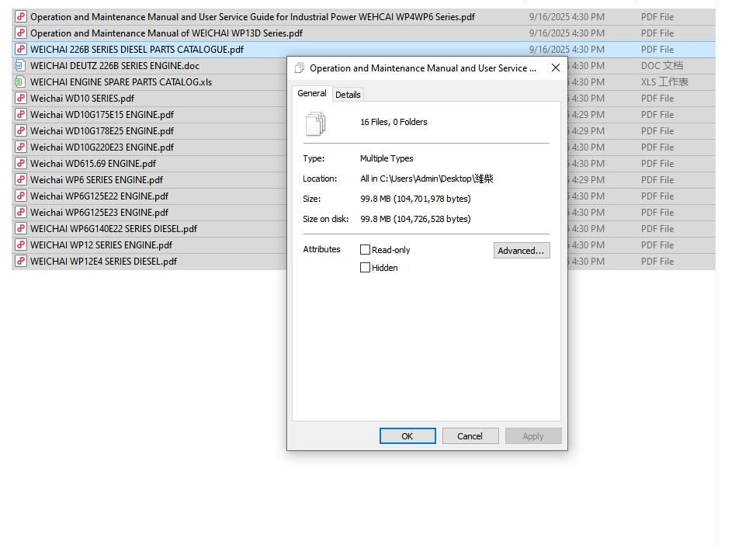Click DOC icon of WEICHAI DEUTZ 226B SERIES ENGINE
This screenshot has height=548, width=756.
click(19, 65)
